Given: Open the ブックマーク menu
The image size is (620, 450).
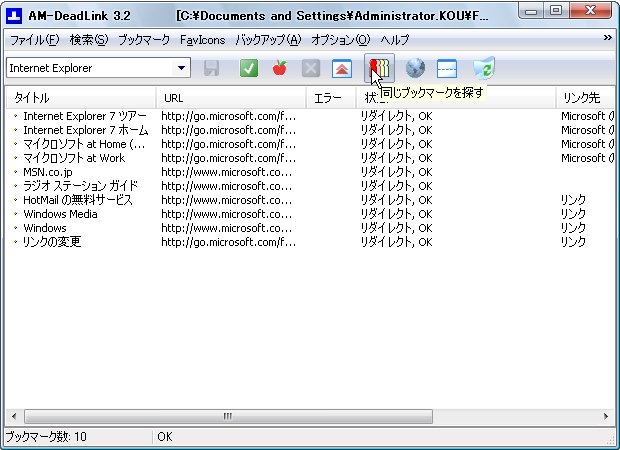Looking at the screenshot, I should click(x=144, y=40).
